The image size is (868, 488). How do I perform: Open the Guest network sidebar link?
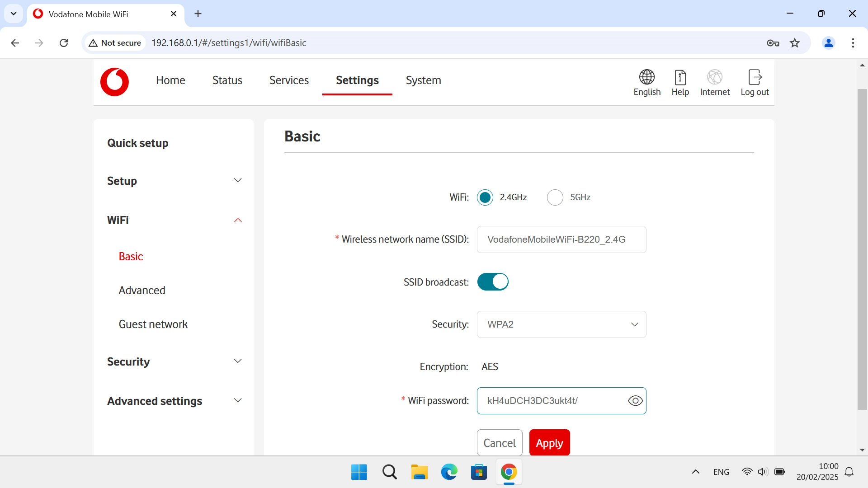[x=153, y=324]
